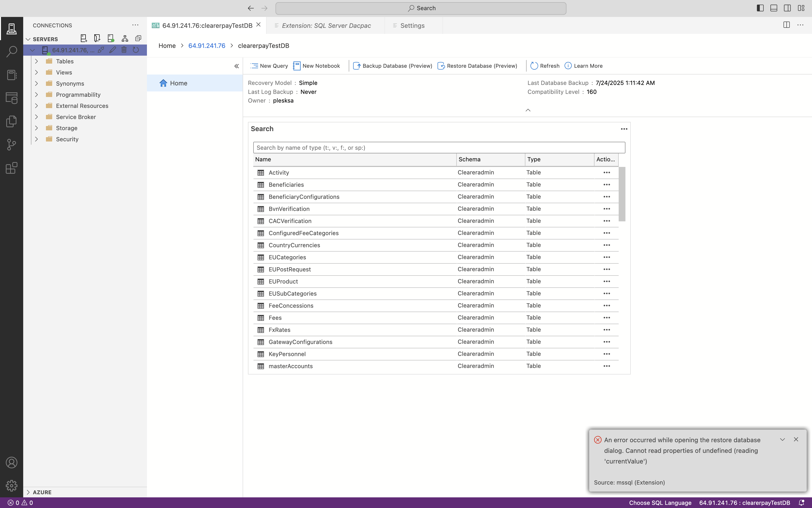Disconnect the 64.91.241.76 server plug icon

[101, 50]
